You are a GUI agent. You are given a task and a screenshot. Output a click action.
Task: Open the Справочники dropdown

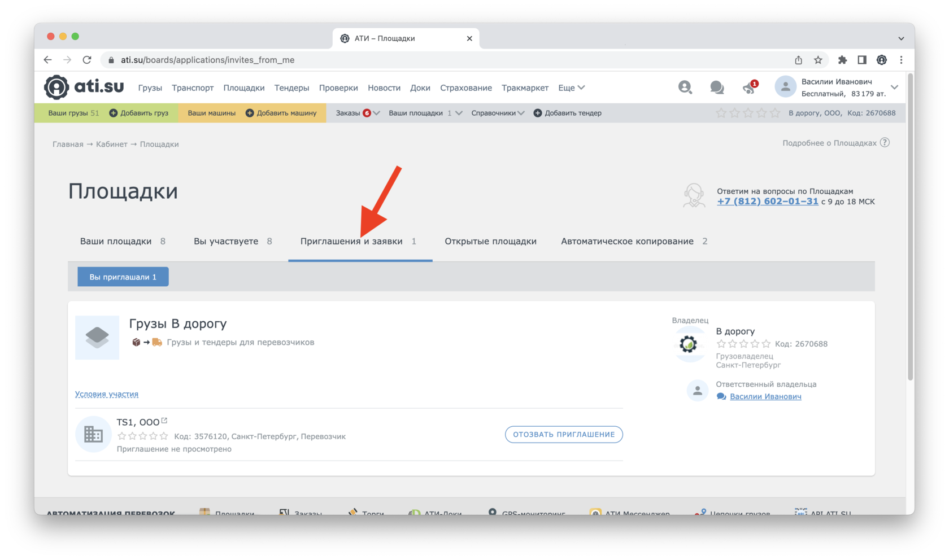point(497,113)
